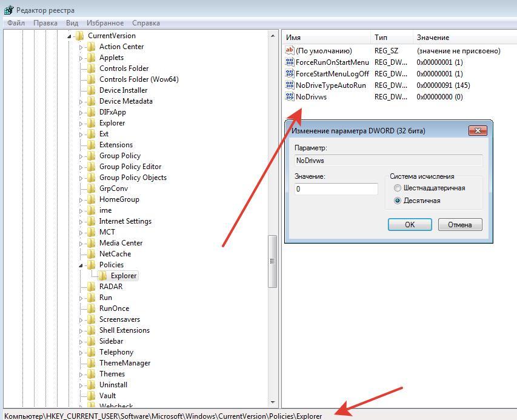Image resolution: width=517 pixels, height=420 pixels.
Task: Select the Screensavers tree item
Action: [x=119, y=319]
